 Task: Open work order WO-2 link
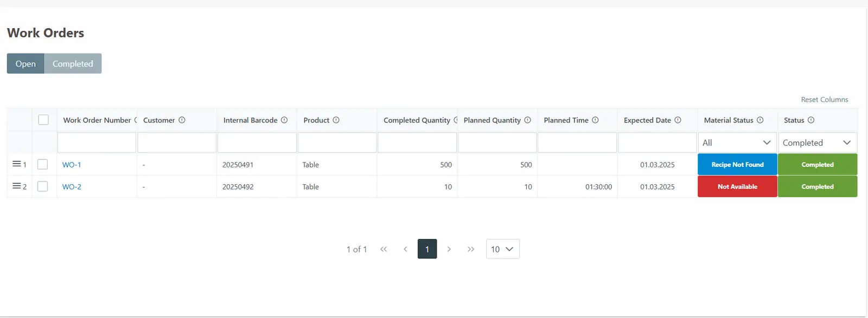(x=72, y=187)
